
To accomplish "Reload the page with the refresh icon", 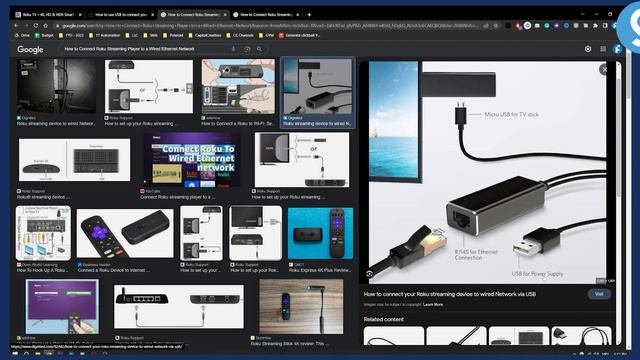I will pos(36,25).
